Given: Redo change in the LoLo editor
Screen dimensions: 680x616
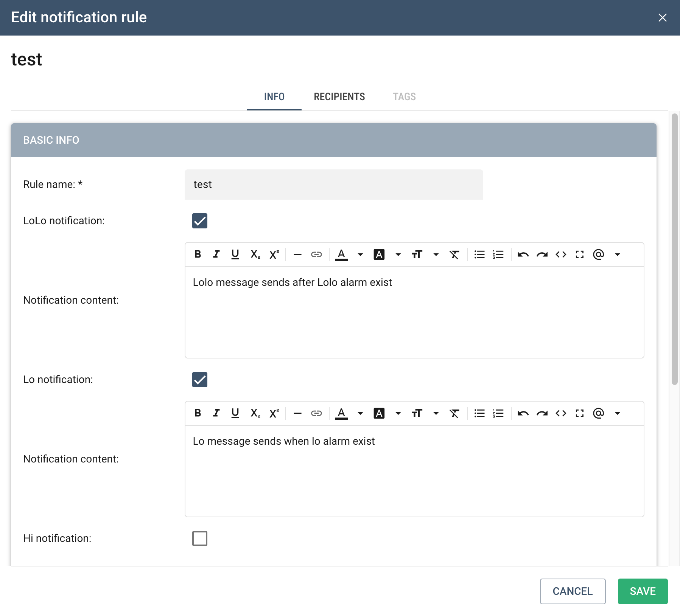Looking at the screenshot, I should pyautogui.click(x=542, y=254).
